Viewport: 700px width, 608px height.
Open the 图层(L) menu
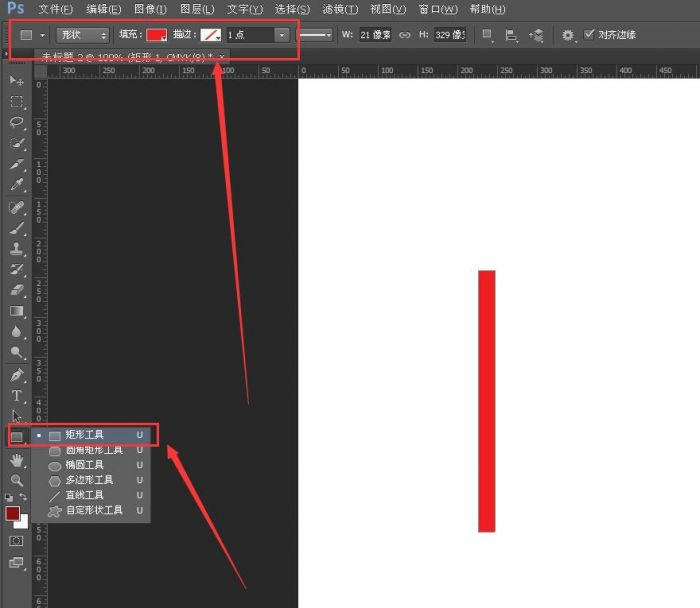(x=197, y=9)
